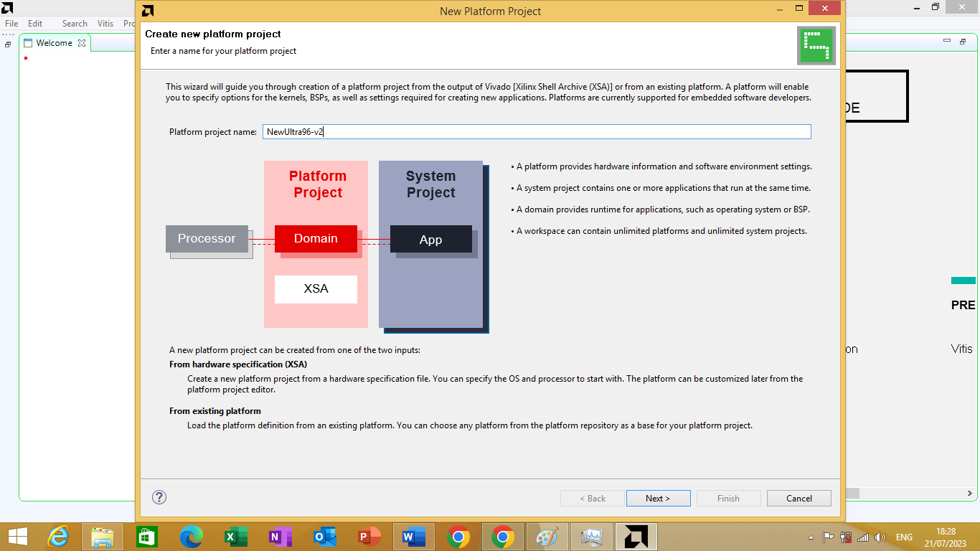The width and height of the screenshot is (980, 551).
Task: Click the Processor box in diagram
Action: (x=207, y=238)
